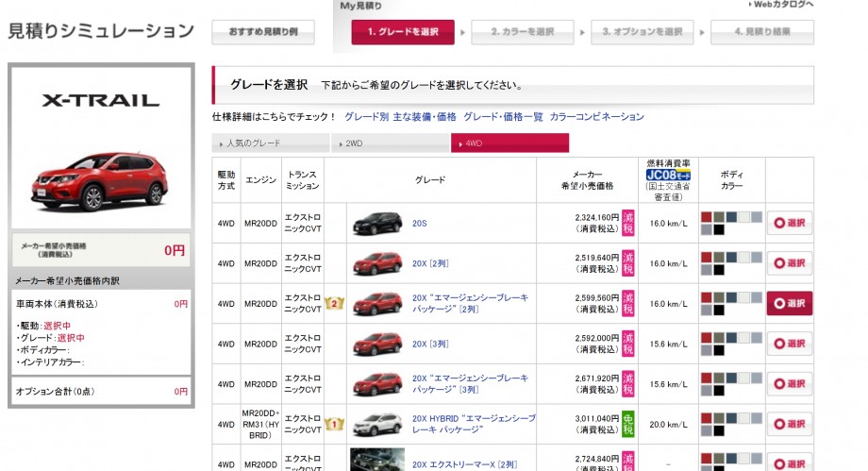
Task: Click the My見積り label
Action: click(360, 6)
